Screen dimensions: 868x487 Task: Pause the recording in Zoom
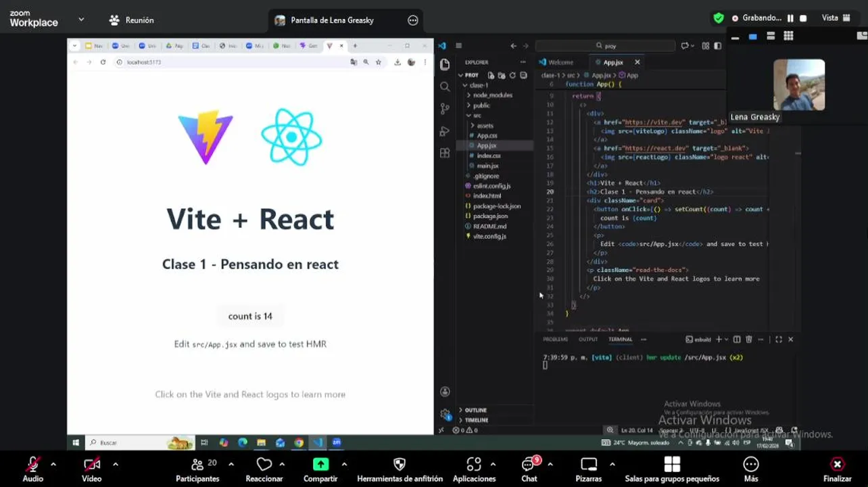click(x=790, y=18)
